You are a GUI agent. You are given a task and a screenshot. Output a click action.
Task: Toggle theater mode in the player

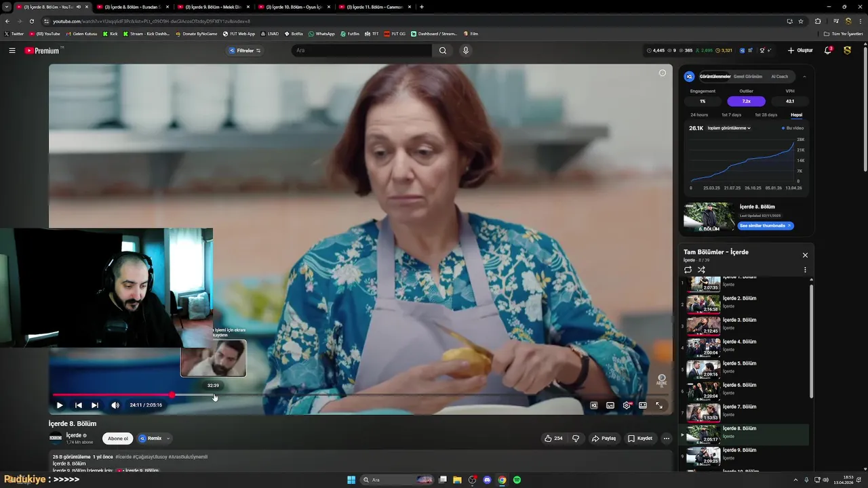coord(643,405)
